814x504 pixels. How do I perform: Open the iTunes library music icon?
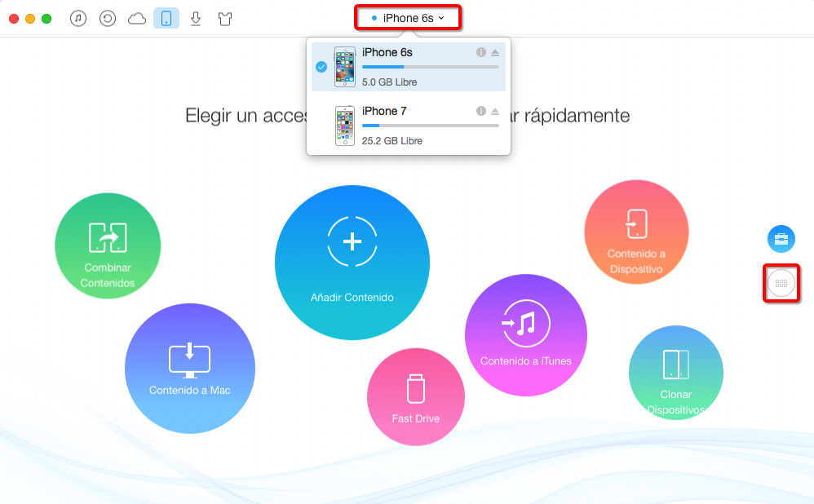coord(78,19)
